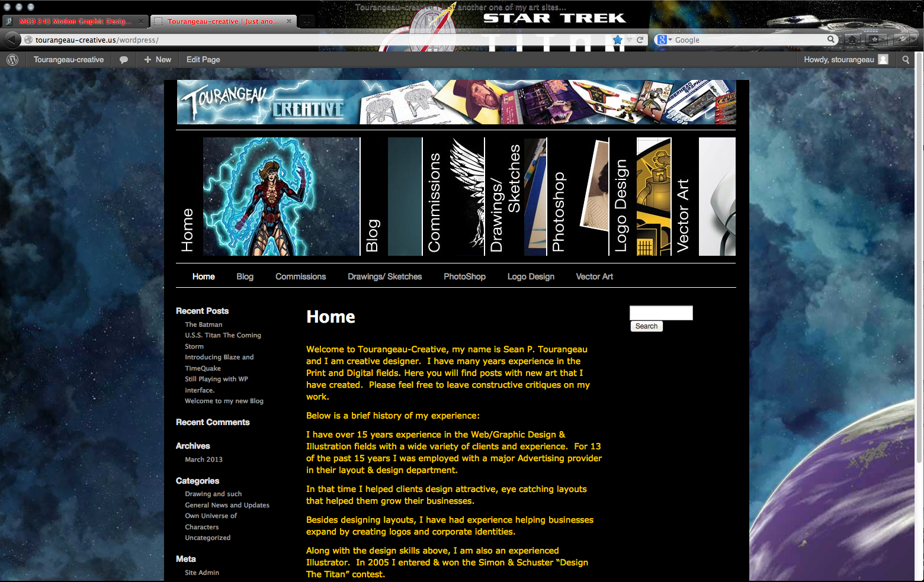Click in the Google search field
924x582 pixels.
click(749, 40)
